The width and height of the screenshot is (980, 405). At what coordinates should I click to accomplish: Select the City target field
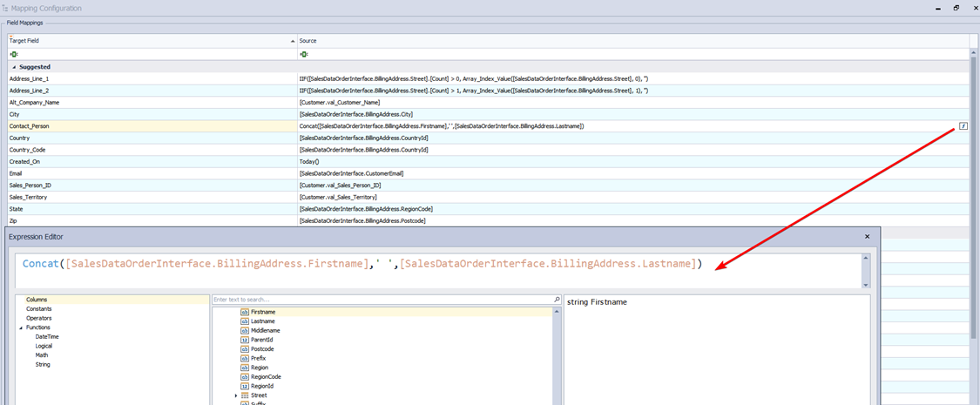152,114
